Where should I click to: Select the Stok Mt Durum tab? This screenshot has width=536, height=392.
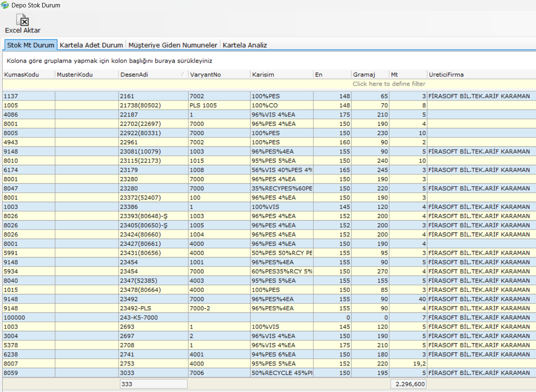[30, 45]
